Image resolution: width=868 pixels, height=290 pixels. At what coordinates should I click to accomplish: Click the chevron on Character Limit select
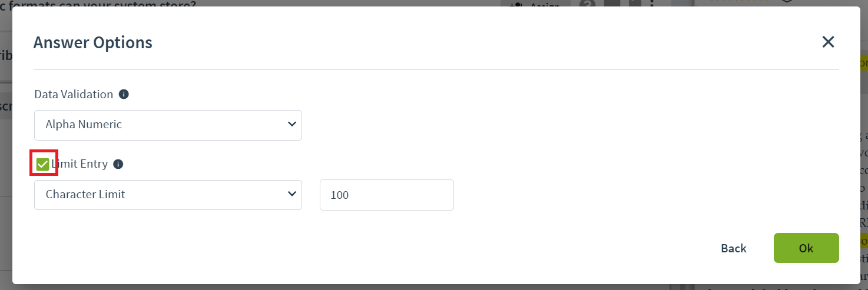click(291, 194)
